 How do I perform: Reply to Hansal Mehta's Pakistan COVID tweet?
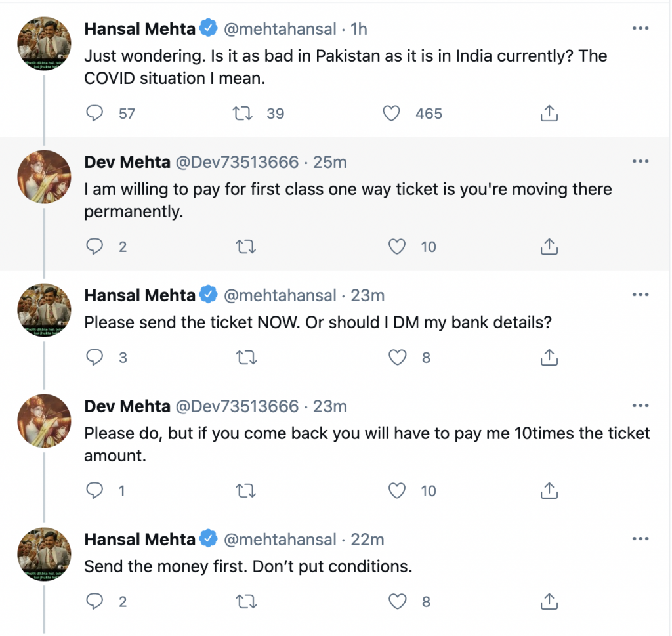click(96, 114)
